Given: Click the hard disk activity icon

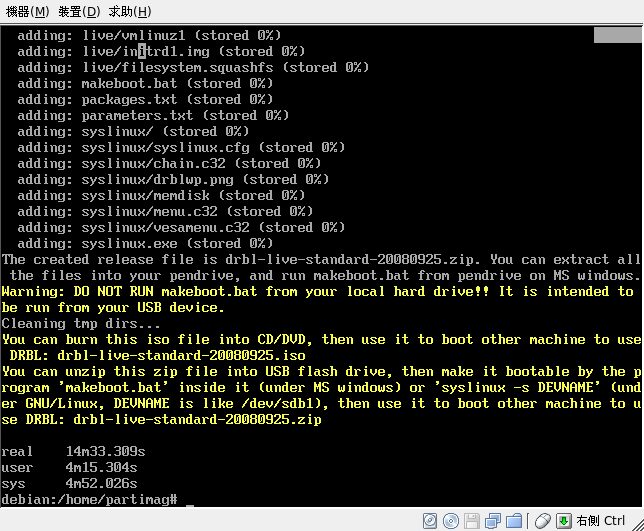Looking at the screenshot, I should click(x=430, y=521).
